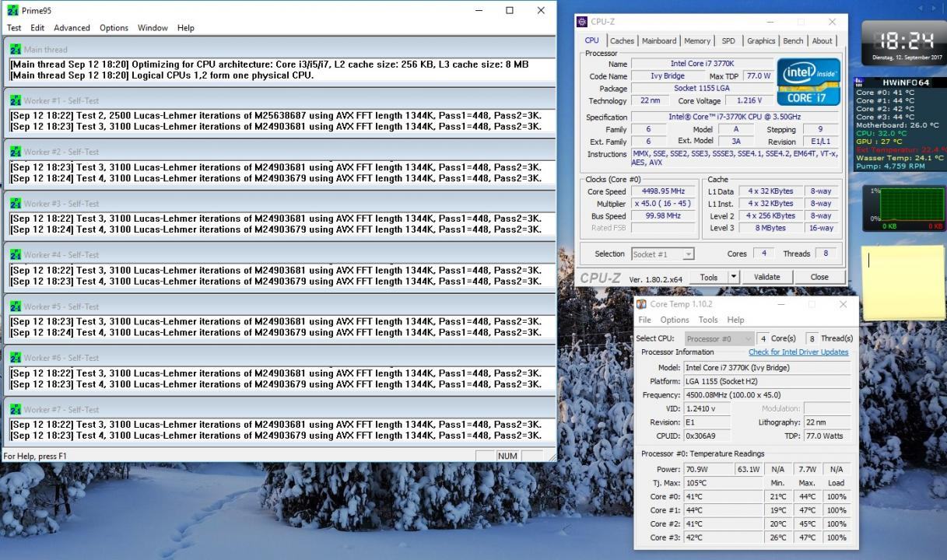Image resolution: width=947 pixels, height=560 pixels.
Task: Open the Help menu in Core Temp
Action: click(x=735, y=320)
